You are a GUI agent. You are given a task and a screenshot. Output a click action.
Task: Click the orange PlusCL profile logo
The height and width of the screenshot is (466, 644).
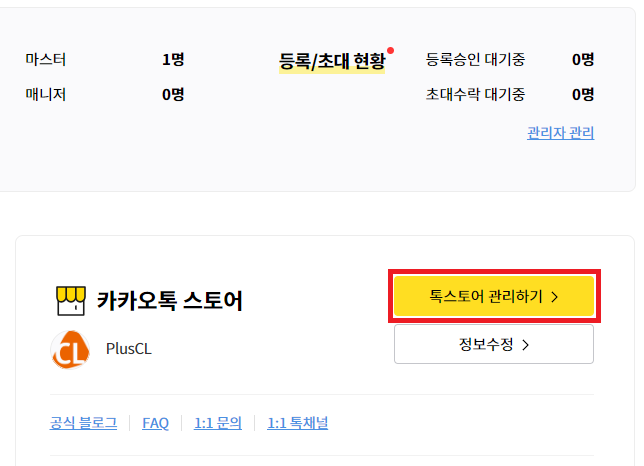coord(70,350)
